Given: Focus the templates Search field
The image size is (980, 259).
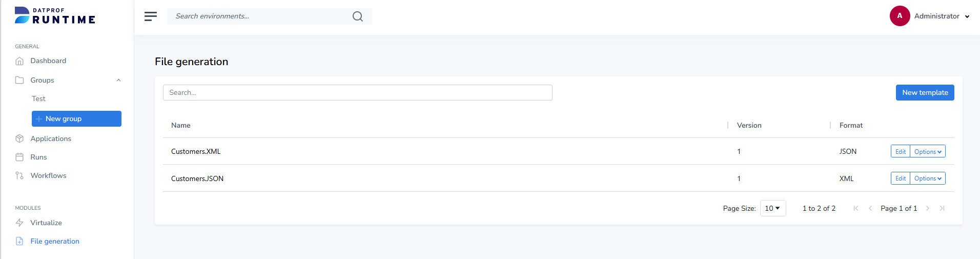Looking at the screenshot, I should coord(357,92).
